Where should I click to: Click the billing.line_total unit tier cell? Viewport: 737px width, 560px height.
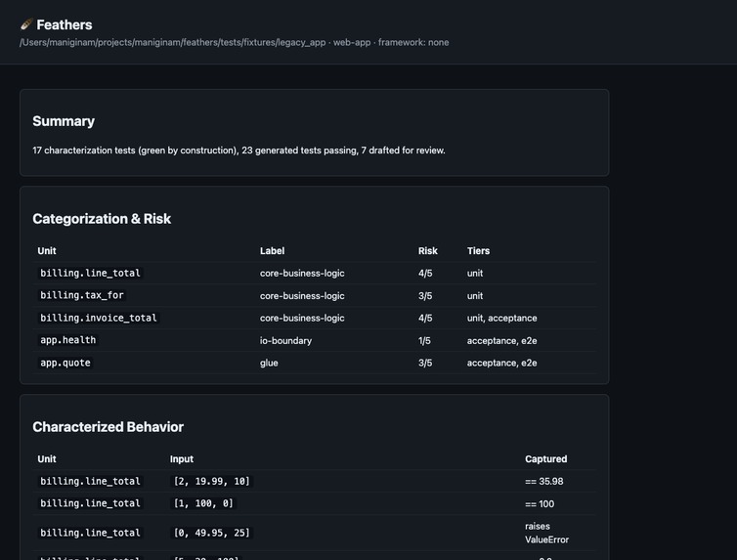click(x=475, y=273)
